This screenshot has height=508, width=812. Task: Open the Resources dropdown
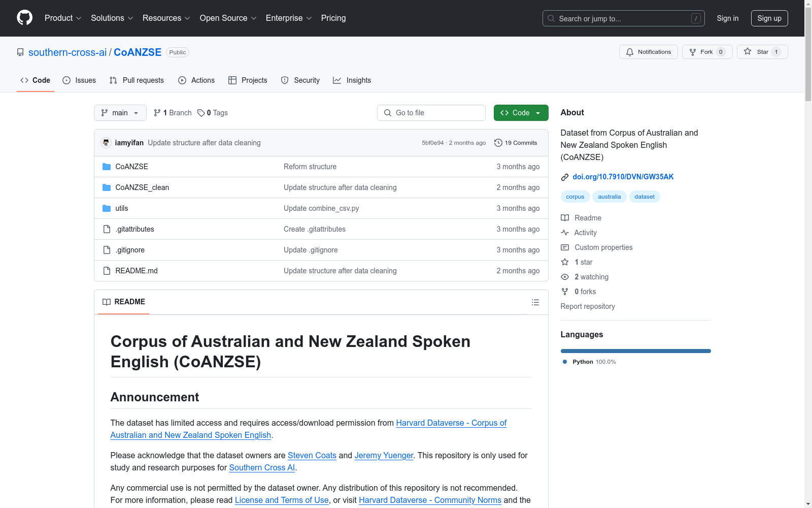coord(166,18)
